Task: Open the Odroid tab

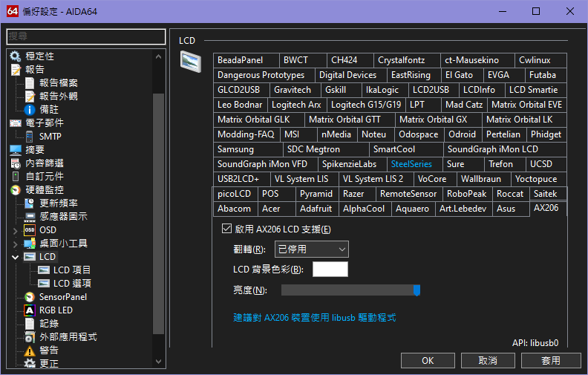Action: pyautogui.click(x=463, y=134)
